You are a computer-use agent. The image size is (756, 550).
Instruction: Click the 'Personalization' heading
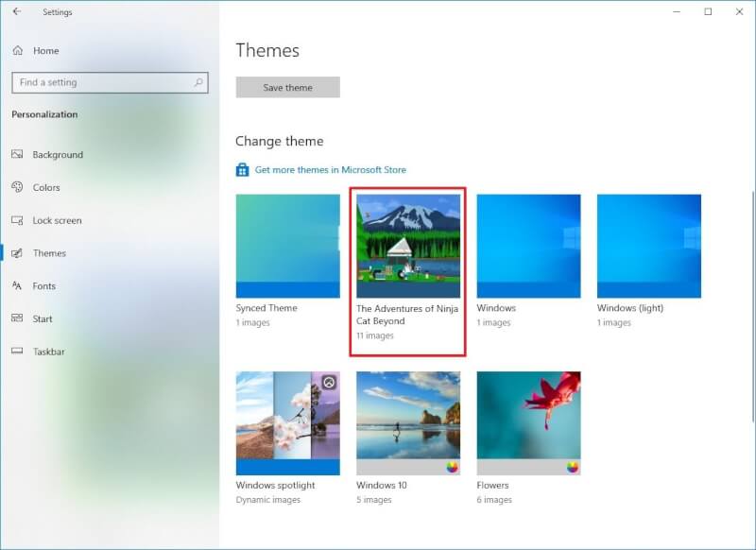(x=44, y=114)
